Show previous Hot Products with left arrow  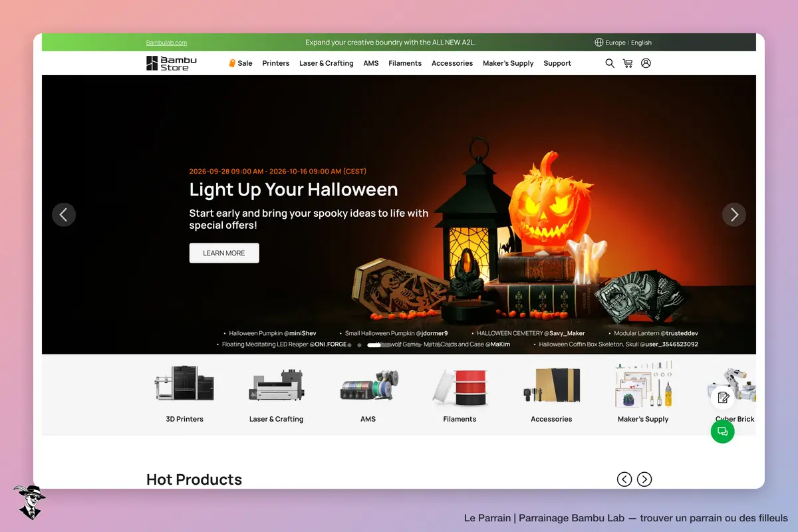click(x=624, y=479)
